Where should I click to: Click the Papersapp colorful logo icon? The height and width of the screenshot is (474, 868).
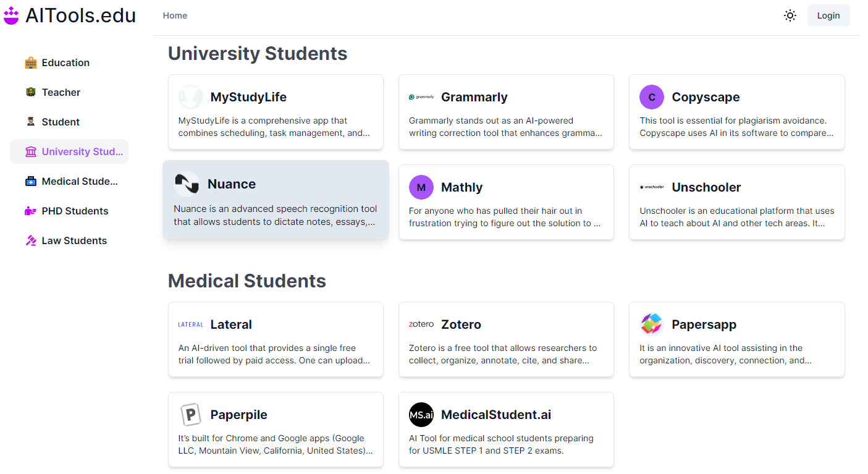pyautogui.click(x=652, y=324)
